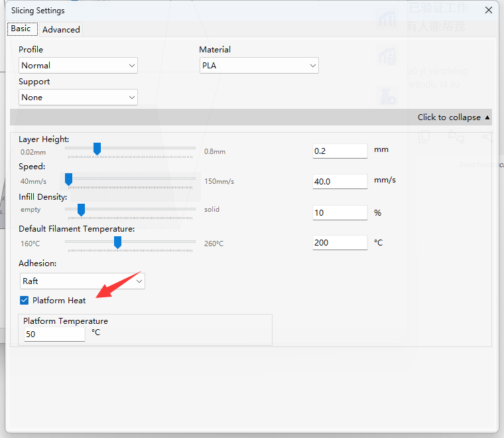Expand the Support dropdown showing None
Screen dimensions: 504x438
[x=78, y=97]
